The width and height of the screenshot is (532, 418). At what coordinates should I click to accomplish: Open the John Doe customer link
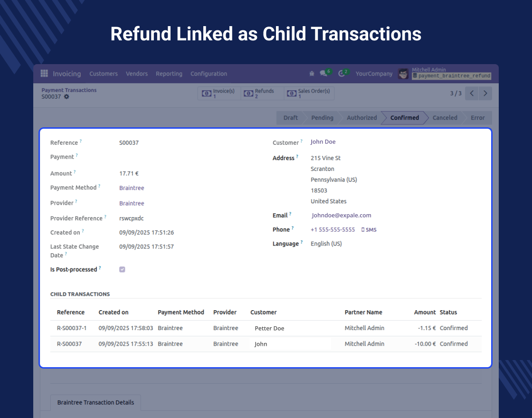(323, 142)
